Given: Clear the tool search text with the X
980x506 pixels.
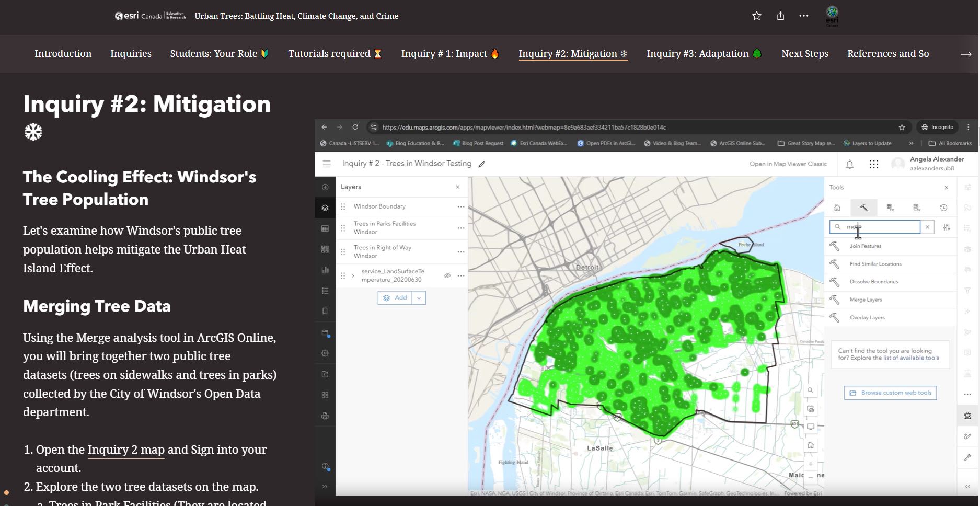Looking at the screenshot, I should point(928,227).
